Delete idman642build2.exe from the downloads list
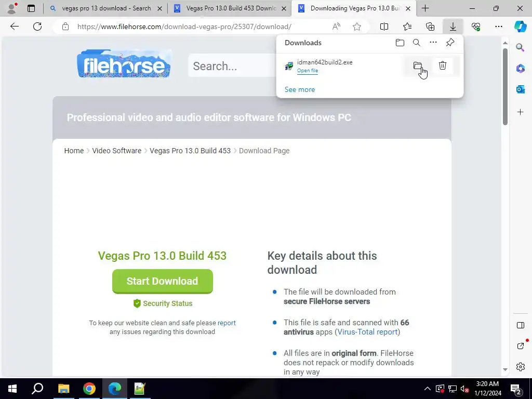This screenshot has height=399, width=532. [443, 65]
